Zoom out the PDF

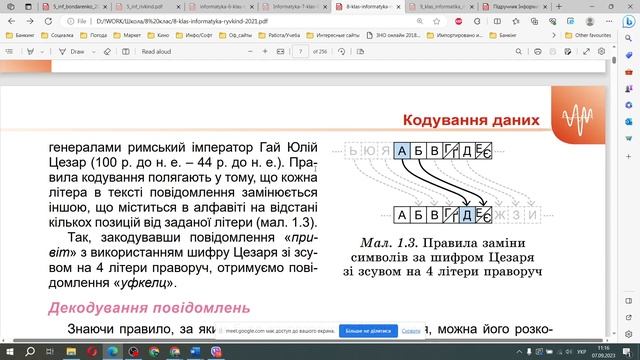tap(250, 52)
